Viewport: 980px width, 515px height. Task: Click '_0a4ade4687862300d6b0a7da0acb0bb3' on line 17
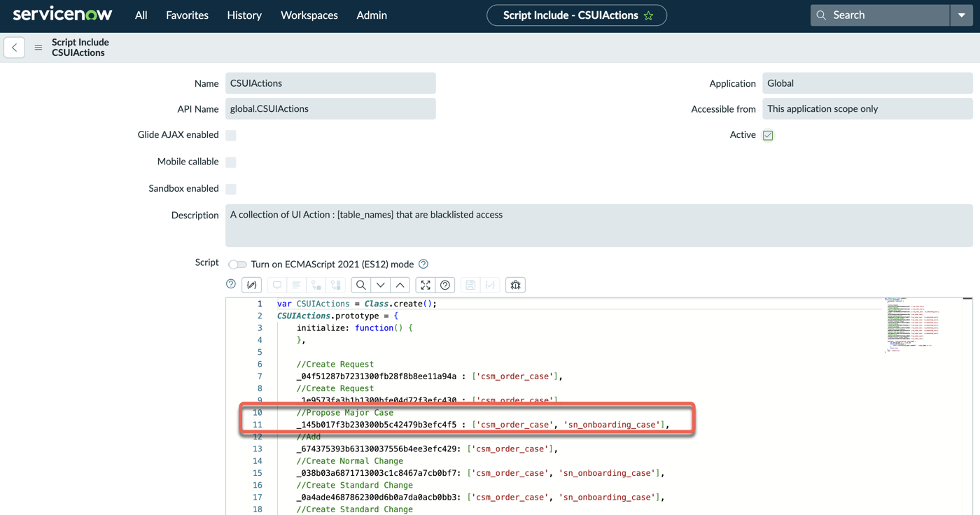[377, 498]
